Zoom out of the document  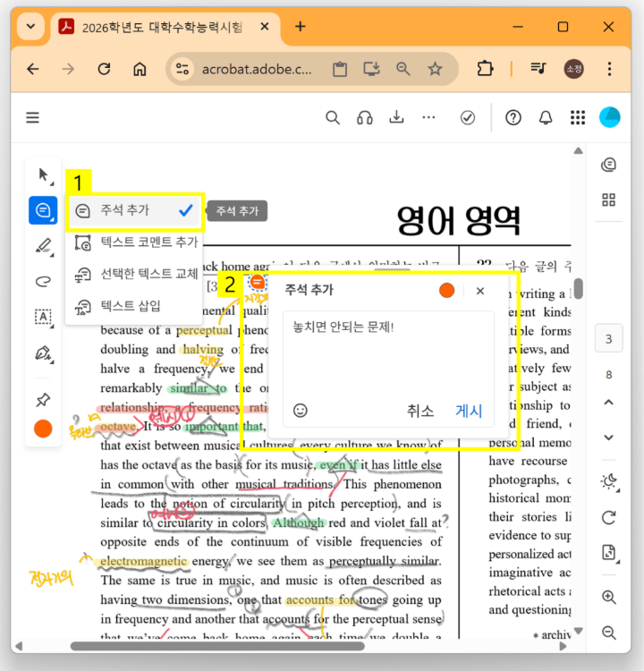pyautogui.click(x=608, y=632)
